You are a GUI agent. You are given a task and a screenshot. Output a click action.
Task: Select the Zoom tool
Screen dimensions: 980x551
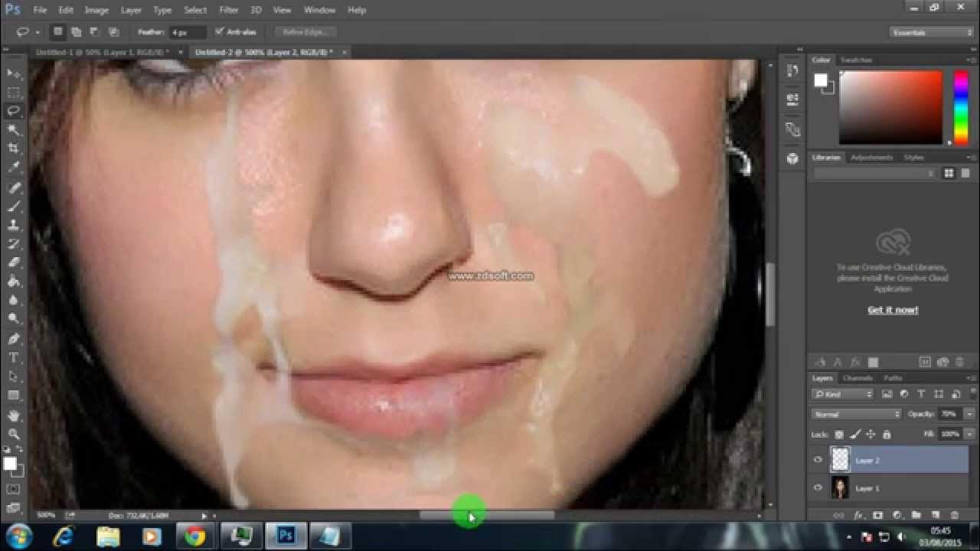[x=14, y=434]
